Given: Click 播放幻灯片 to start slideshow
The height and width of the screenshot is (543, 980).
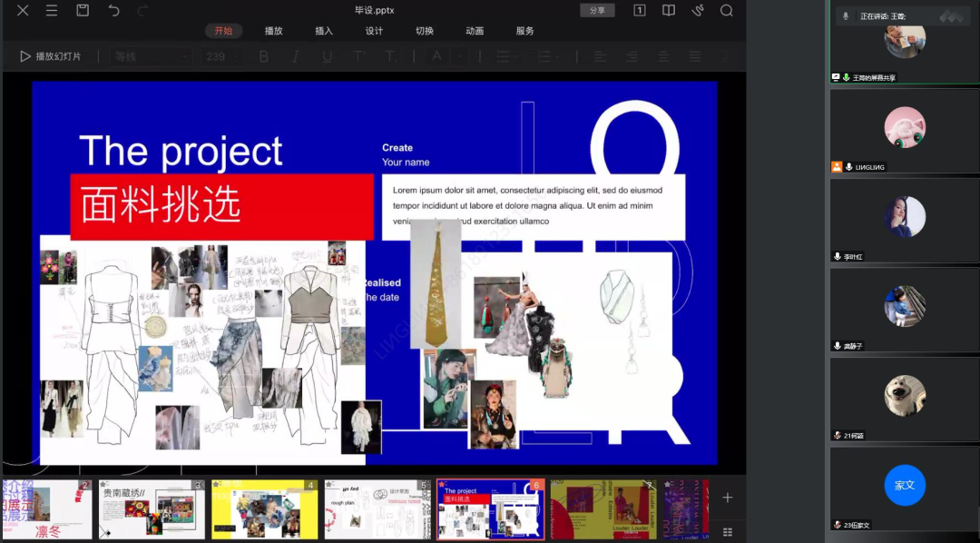Looking at the screenshot, I should pyautogui.click(x=51, y=56).
